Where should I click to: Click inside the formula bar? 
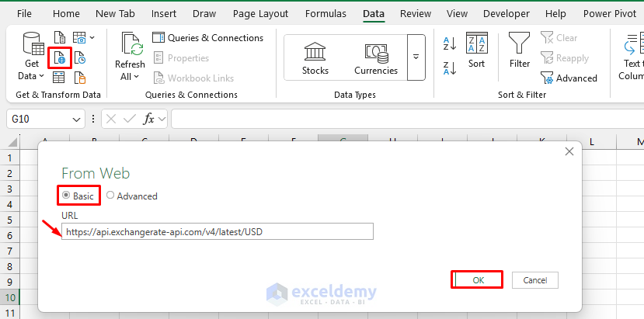click(x=407, y=119)
